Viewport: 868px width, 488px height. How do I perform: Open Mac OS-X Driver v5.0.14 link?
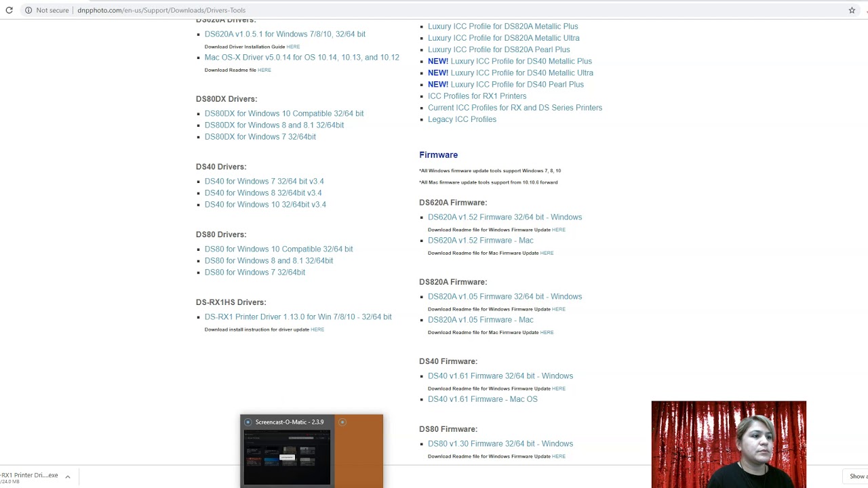point(302,57)
